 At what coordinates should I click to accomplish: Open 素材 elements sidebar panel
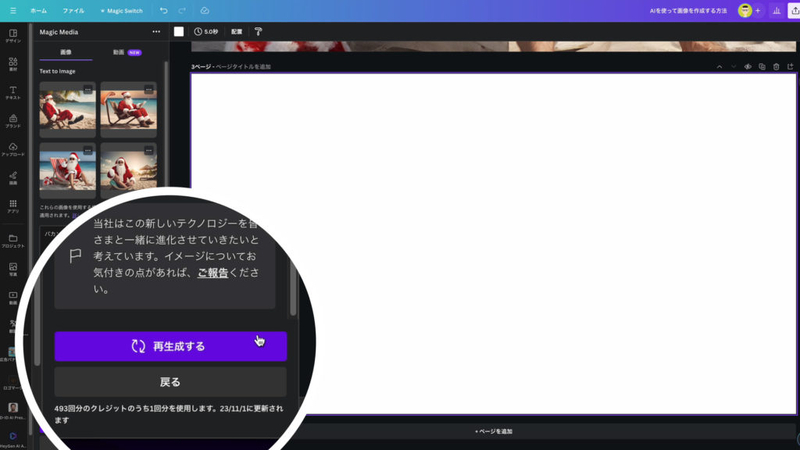[13, 64]
